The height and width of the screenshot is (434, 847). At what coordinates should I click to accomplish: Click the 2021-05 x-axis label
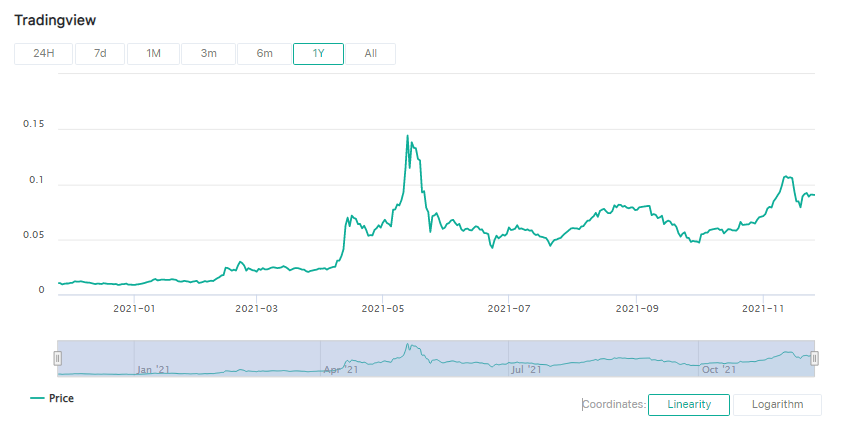point(382,309)
